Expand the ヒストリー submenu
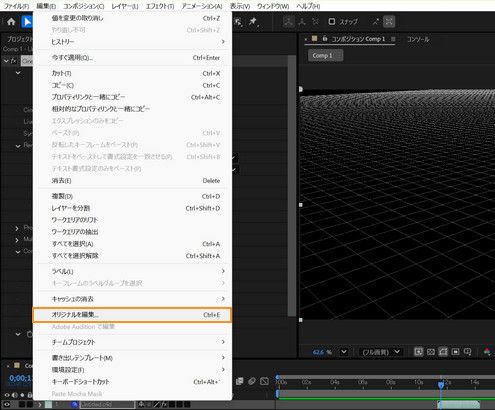The image size is (495, 410). [x=133, y=42]
